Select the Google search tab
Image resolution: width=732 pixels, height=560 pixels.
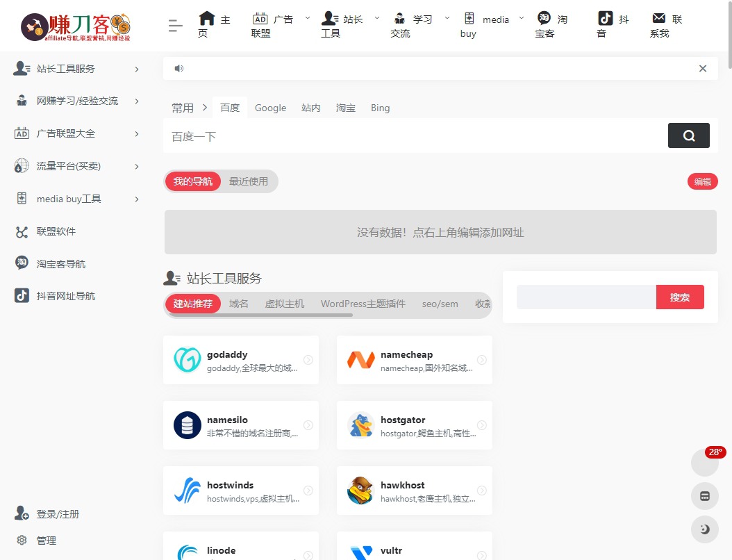[x=270, y=108]
